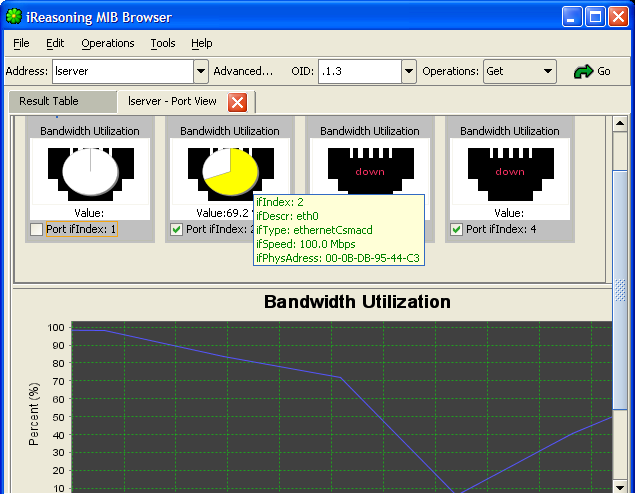Open the Operations Get combo box

[x=519, y=71]
